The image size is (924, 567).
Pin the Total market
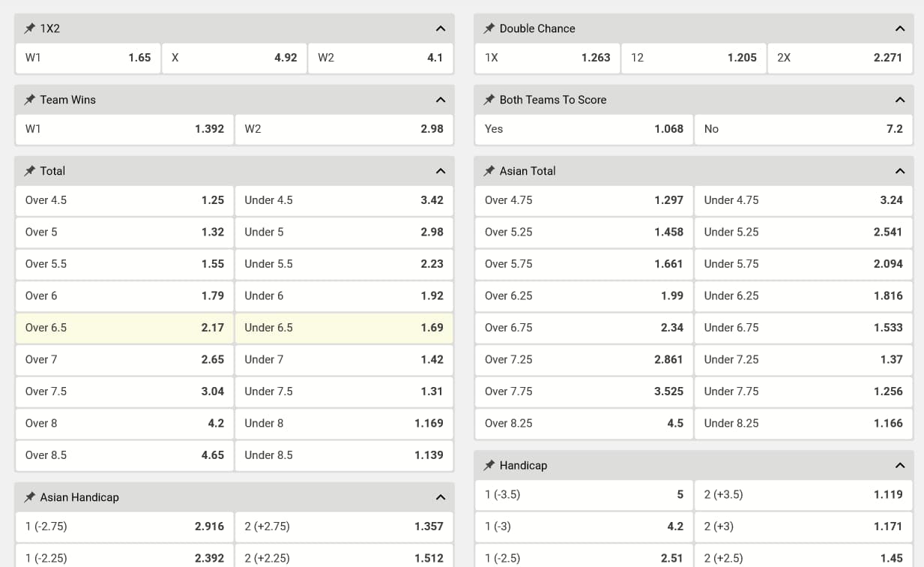[30, 171]
